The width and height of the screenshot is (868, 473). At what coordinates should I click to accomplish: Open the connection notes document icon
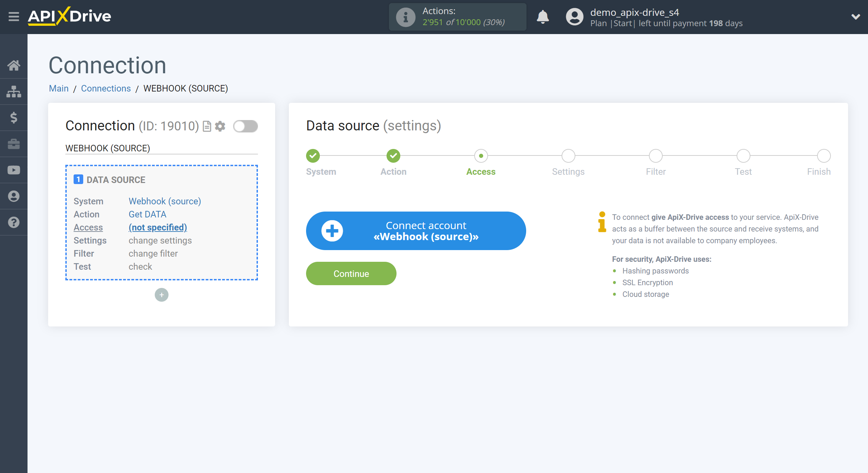point(207,126)
